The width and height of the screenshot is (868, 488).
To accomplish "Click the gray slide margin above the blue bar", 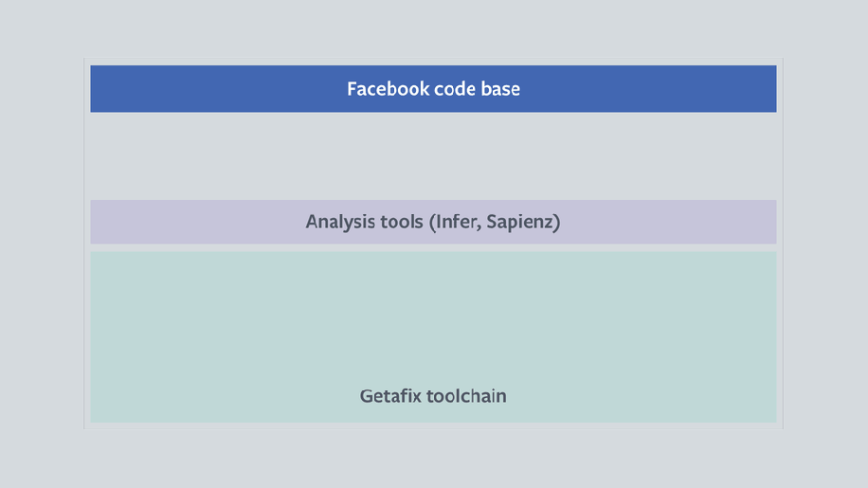I will pyautogui.click(x=433, y=33).
